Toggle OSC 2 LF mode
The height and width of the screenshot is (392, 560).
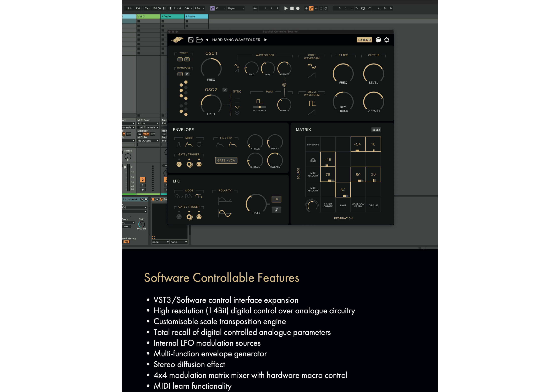tap(225, 89)
